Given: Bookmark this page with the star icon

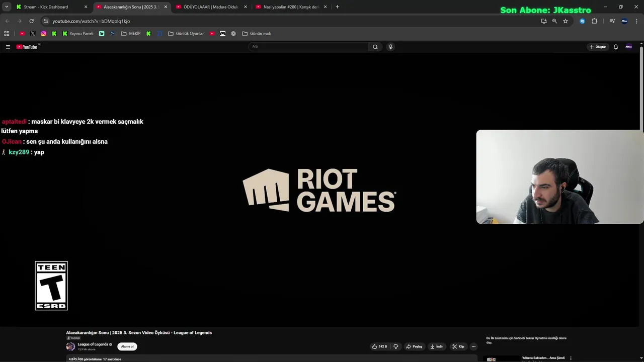Looking at the screenshot, I should pos(566,21).
